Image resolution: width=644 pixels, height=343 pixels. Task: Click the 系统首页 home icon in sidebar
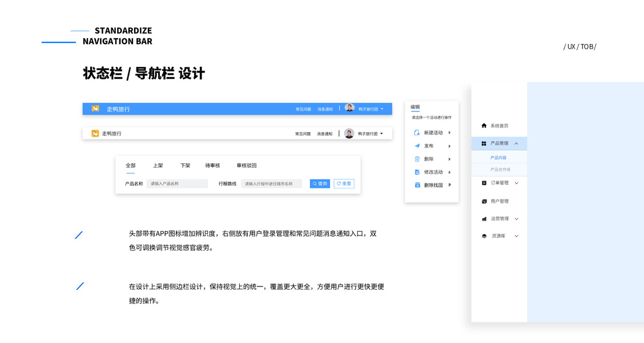pos(484,125)
